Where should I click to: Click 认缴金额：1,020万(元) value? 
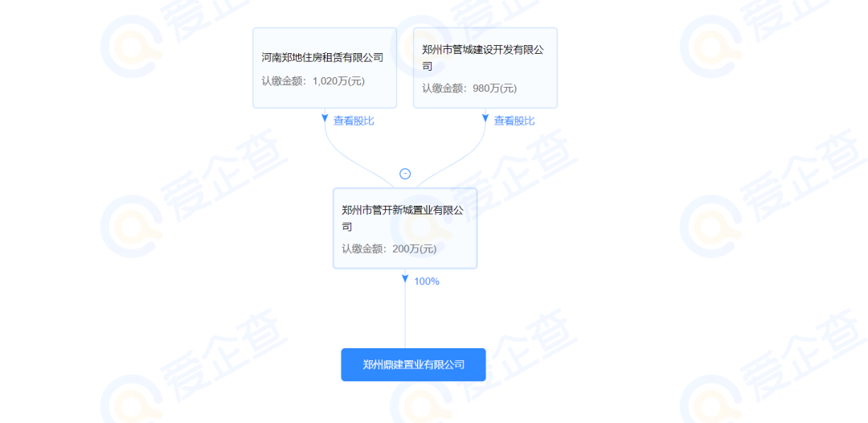click(x=313, y=81)
